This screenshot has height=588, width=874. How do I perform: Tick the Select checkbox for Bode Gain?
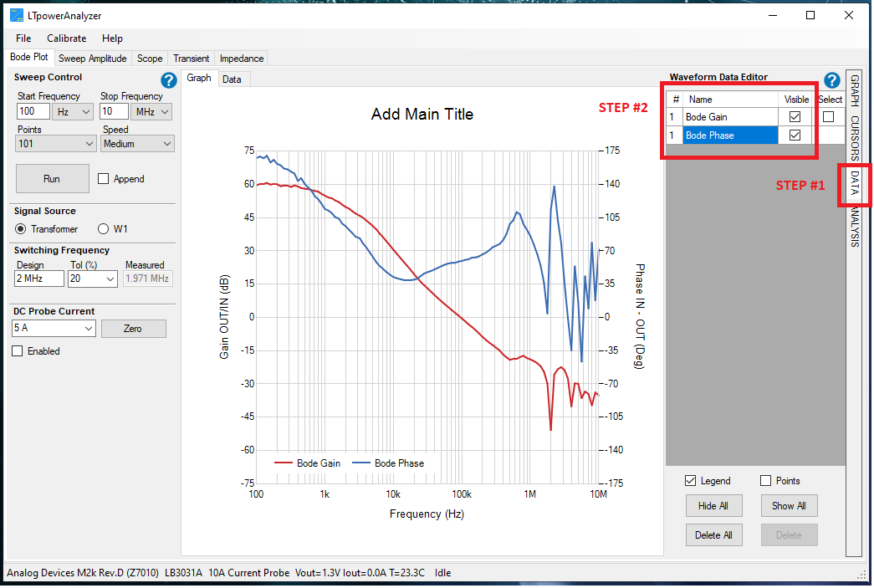pos(828,117)
